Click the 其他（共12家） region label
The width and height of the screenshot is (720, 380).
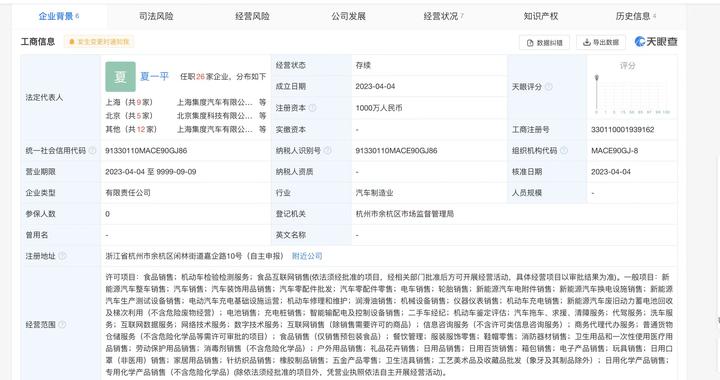[131, 129]
